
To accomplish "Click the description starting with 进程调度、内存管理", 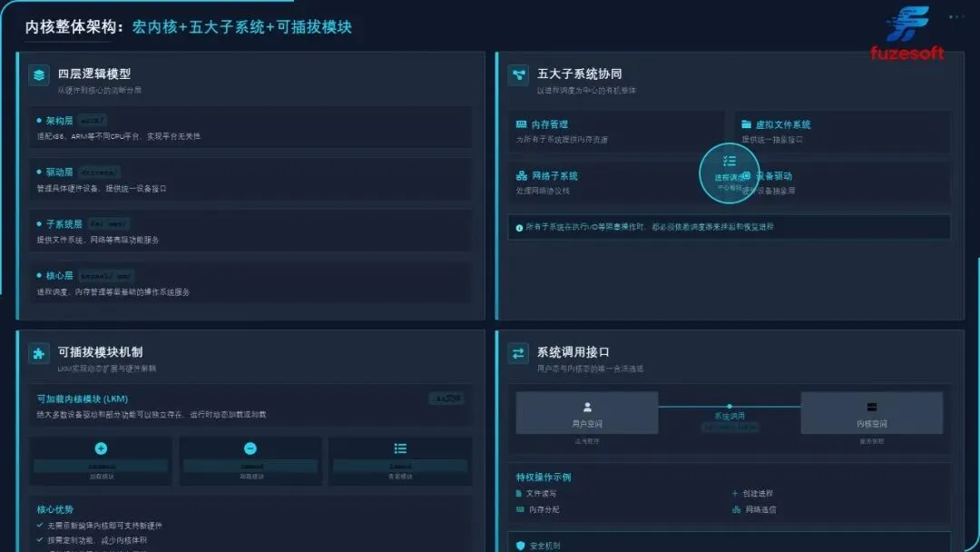I will (113, 292).
